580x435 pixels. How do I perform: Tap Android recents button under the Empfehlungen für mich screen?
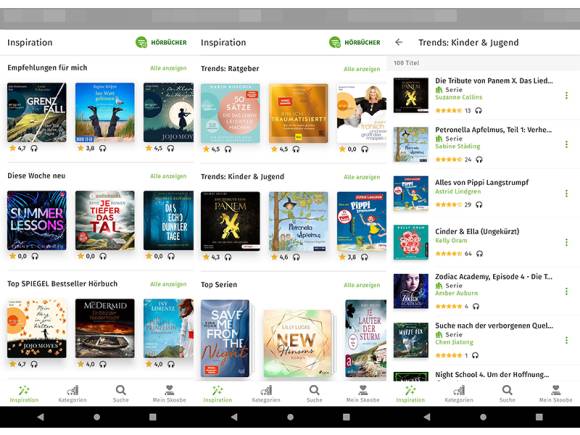[153, 417]
